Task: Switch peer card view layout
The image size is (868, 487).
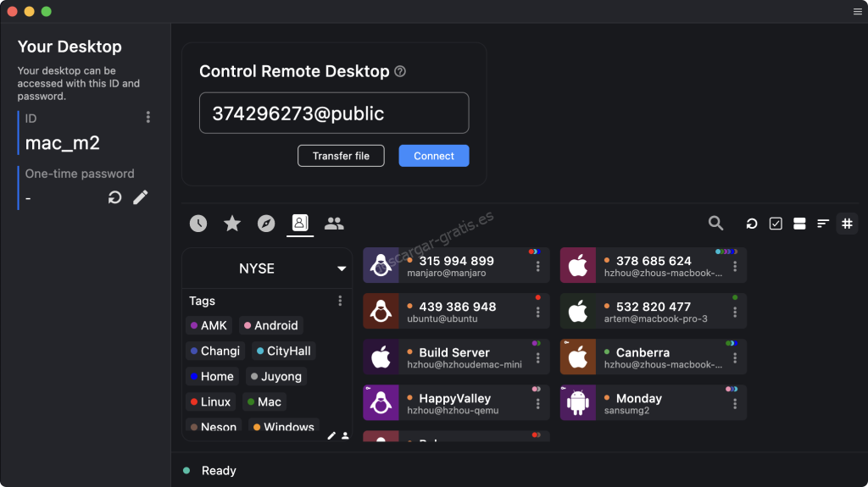Action: tap(799, 224)
